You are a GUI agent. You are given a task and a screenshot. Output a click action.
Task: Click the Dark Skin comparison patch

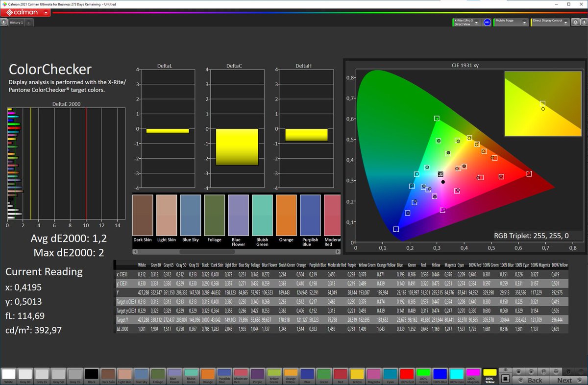pos(143,215)
